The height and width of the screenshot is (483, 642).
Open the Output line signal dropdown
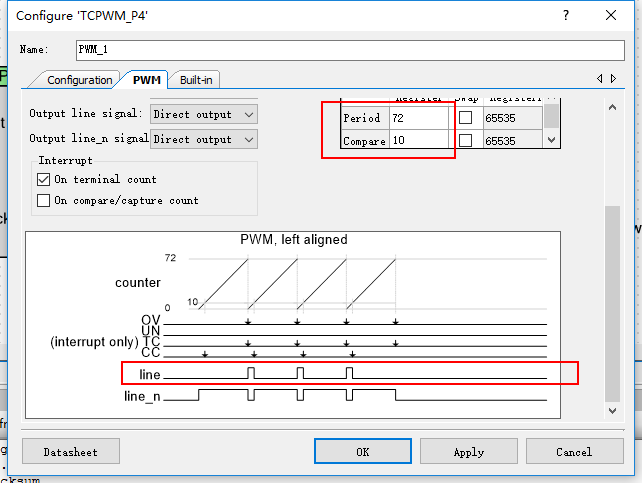point(203,114)
